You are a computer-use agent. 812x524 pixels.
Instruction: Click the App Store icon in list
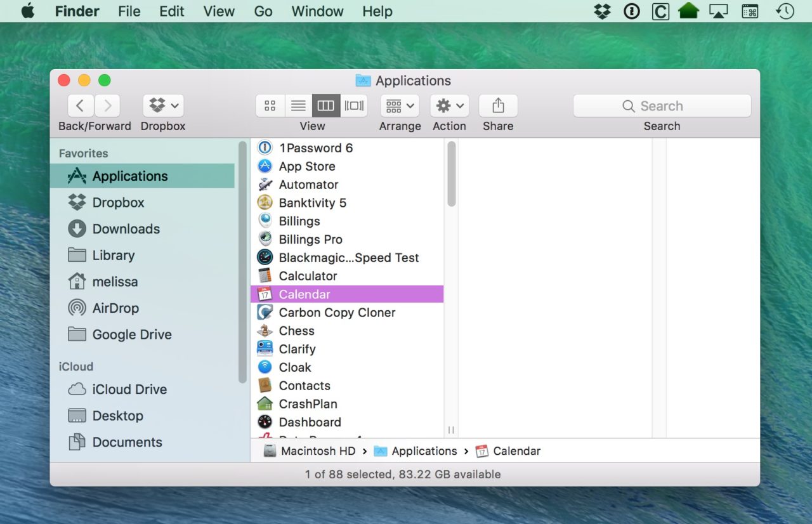point(265,166)
